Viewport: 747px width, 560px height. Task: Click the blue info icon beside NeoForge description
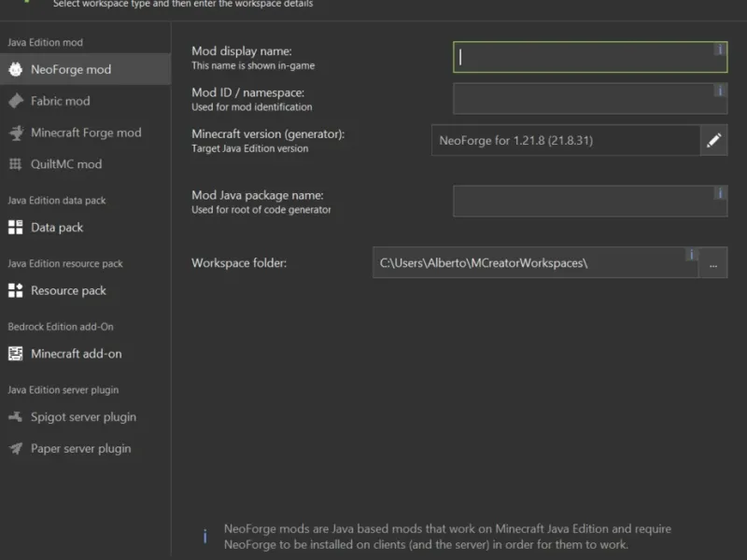pyautogui.click(x=205, y=537)
